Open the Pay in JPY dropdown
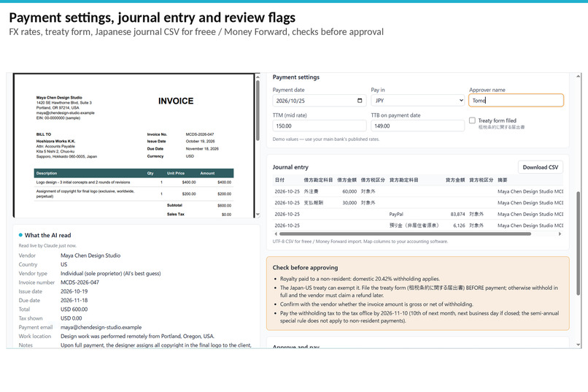The height and width of the screenshot is (392, 588). [x=418, y=101]
